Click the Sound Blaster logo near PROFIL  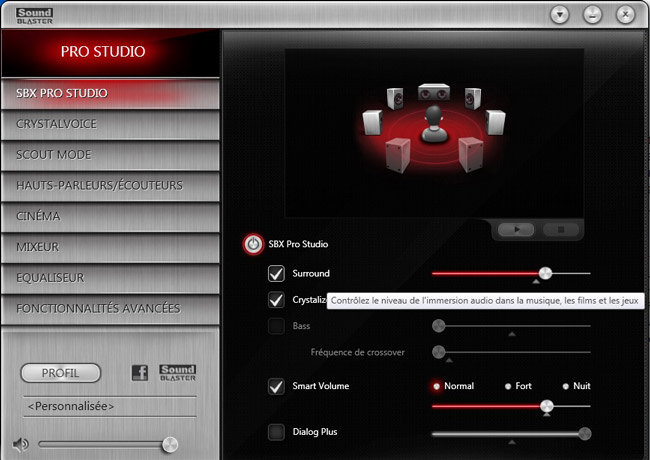tap(178, 373)
